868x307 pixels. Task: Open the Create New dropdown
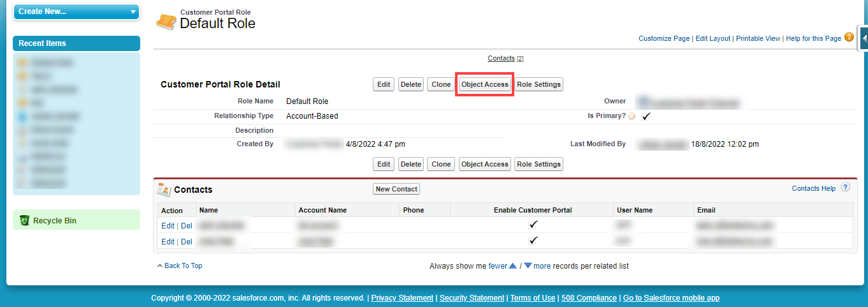[76, 11]
